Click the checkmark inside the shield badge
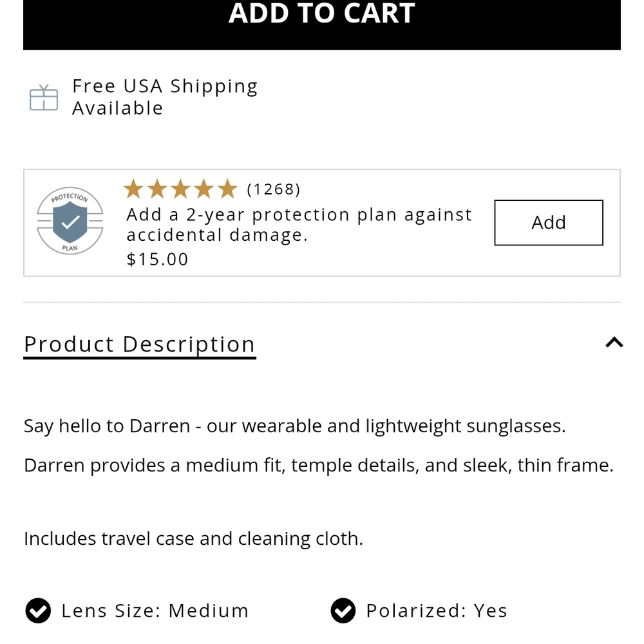Viewport: 644px width, 644px height. [70, 223]
